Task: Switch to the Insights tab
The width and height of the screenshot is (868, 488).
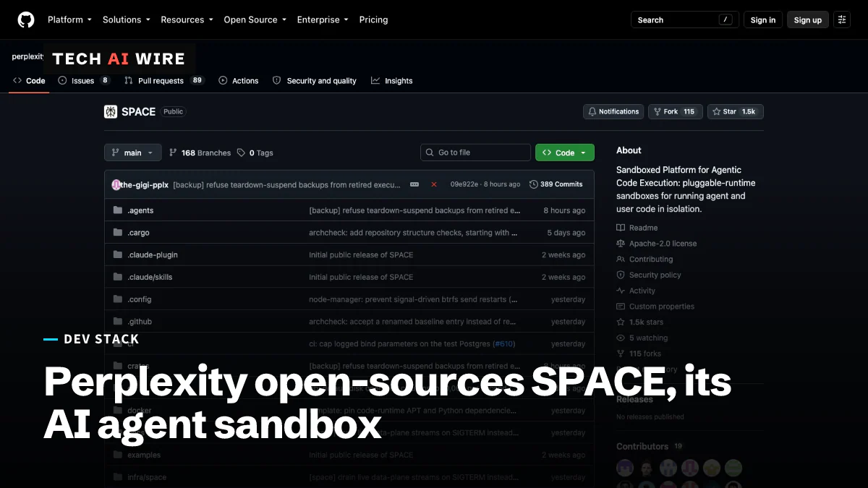Action: (391, 81)
